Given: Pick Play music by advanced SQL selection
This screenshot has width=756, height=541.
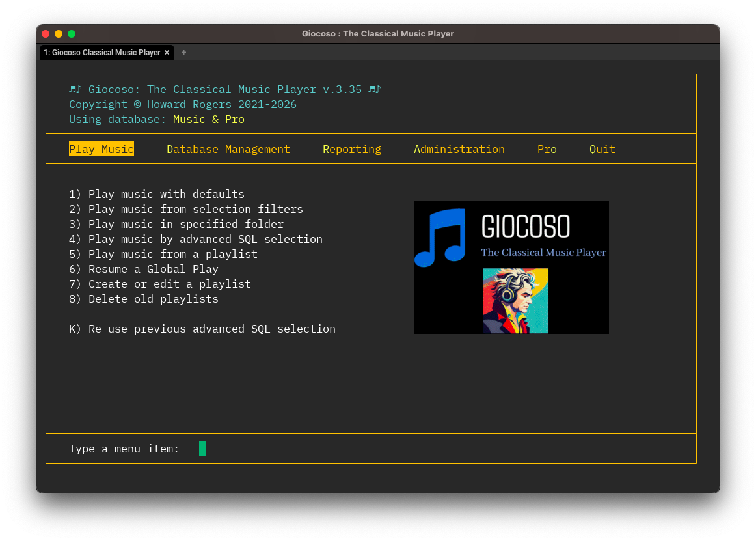Looking at the screenshot, I should coord(196,239).
